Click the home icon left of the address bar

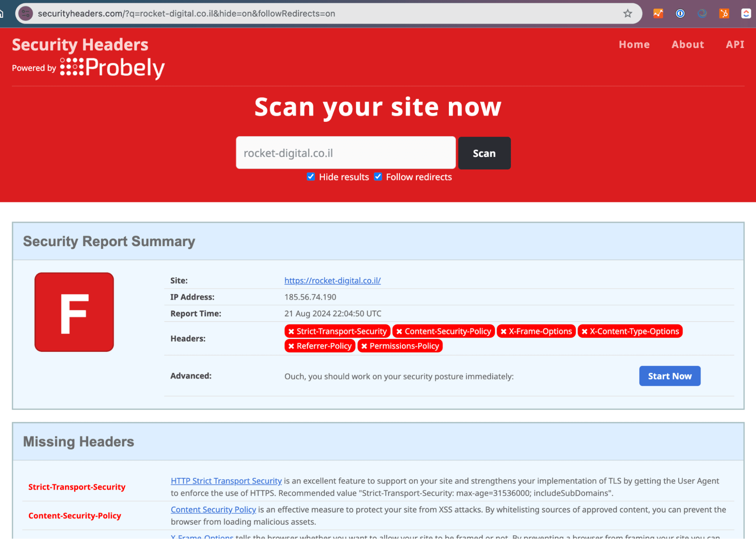(2, 13)
